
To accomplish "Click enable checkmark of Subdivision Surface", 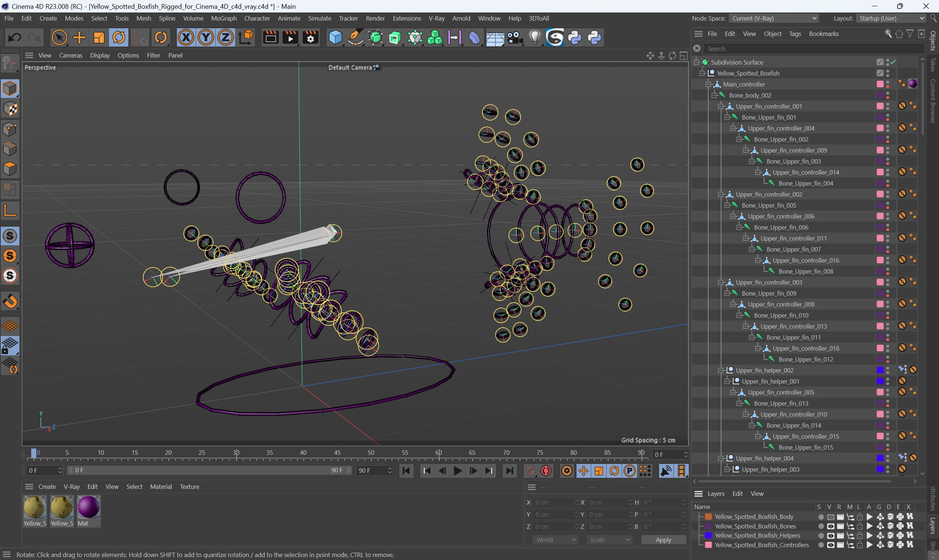I will pos(893,62).
